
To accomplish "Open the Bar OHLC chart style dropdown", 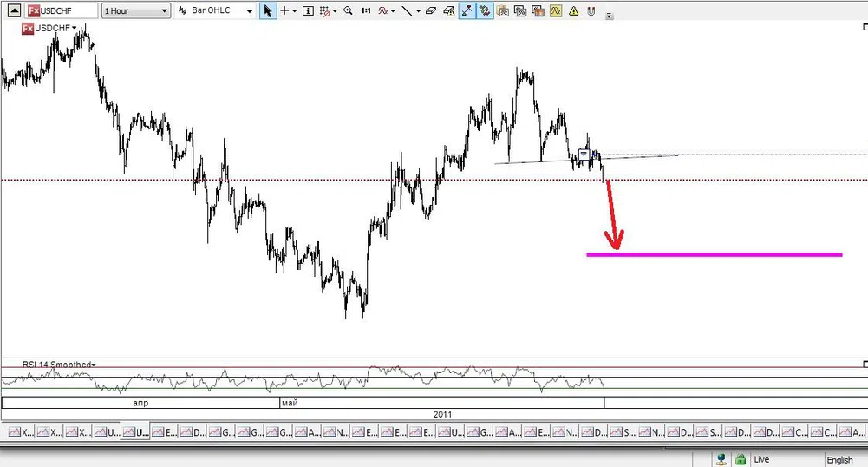I will (x=215, y=10).
